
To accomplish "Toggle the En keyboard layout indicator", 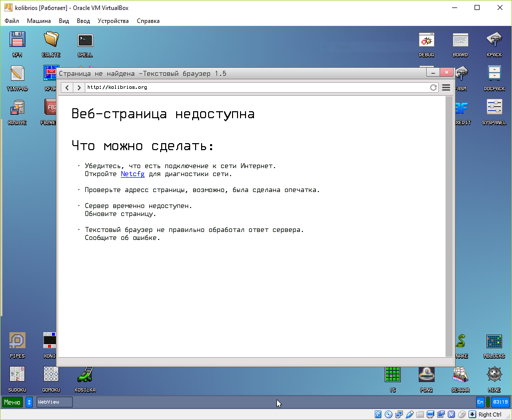I will pos(480,402).
